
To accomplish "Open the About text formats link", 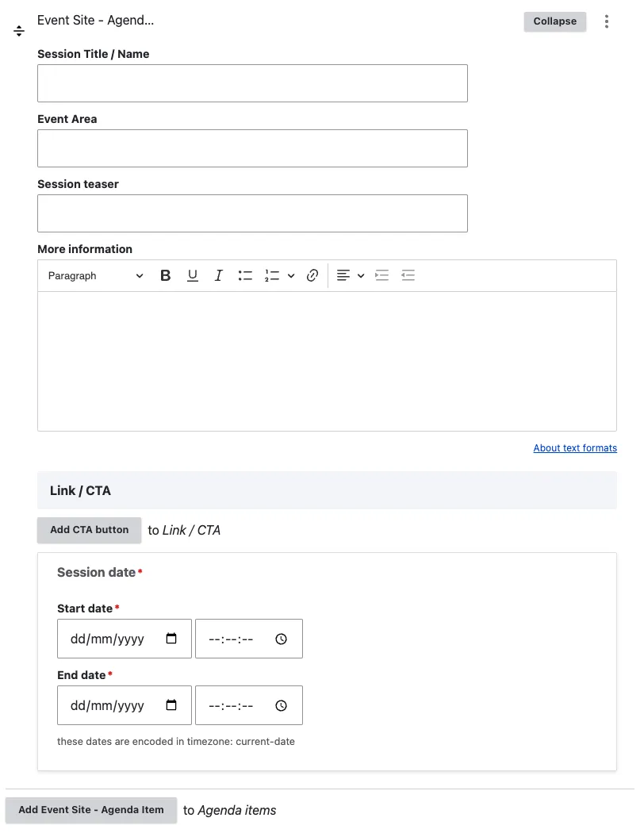I will coord(575,448).
